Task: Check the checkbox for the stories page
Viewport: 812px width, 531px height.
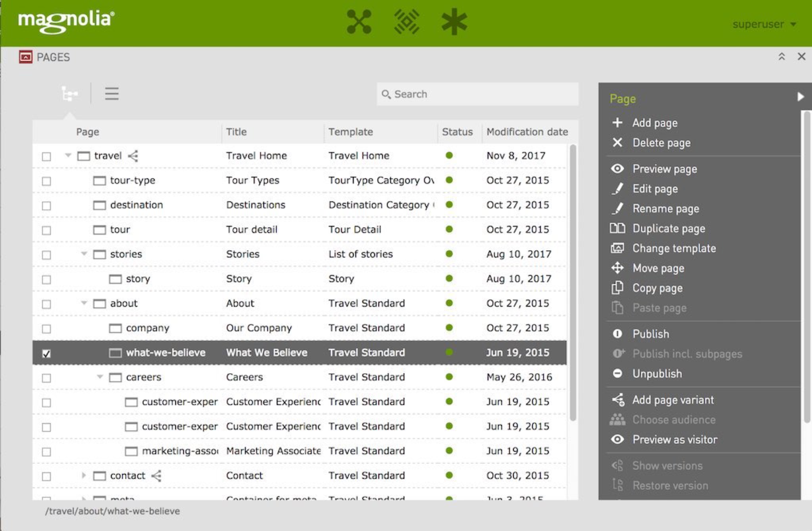Action: pyautogui.click(x=47, y=254)
